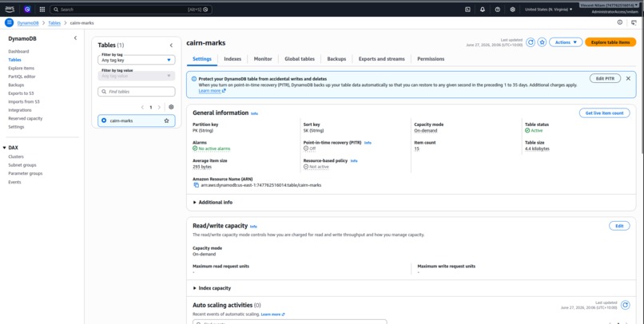
Task: Collapse the DynamoDB navigation panel
Action: click(x=75, y=38)
